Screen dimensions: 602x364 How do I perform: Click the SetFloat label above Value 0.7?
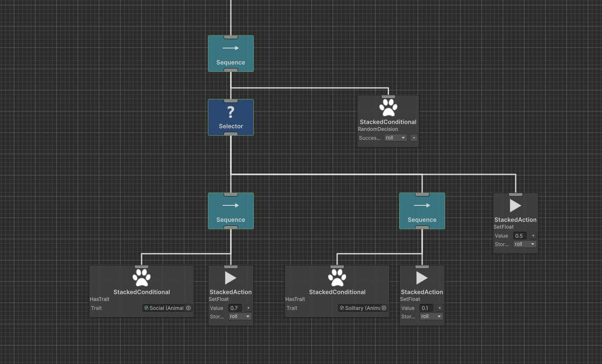click(x=219, y=299)
